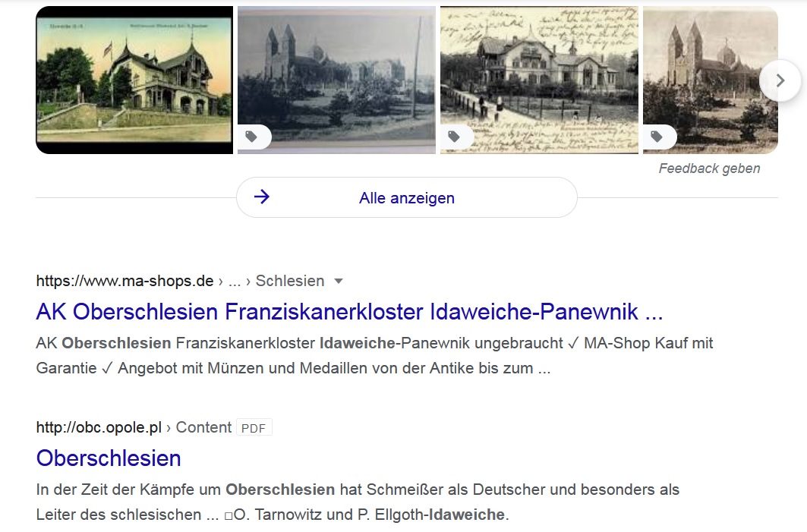
Task: Click the tag icon on the handwritten postcard image
Action: (x=454, y=137)
